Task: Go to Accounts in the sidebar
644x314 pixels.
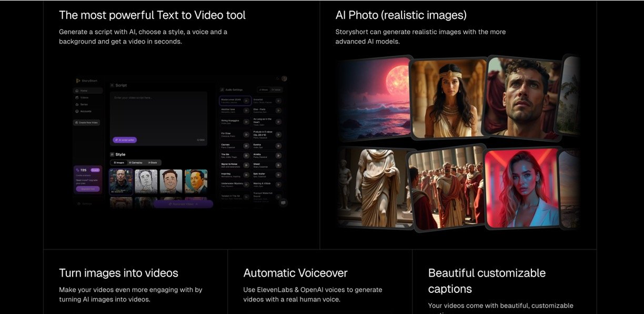Action: [85, 111]
